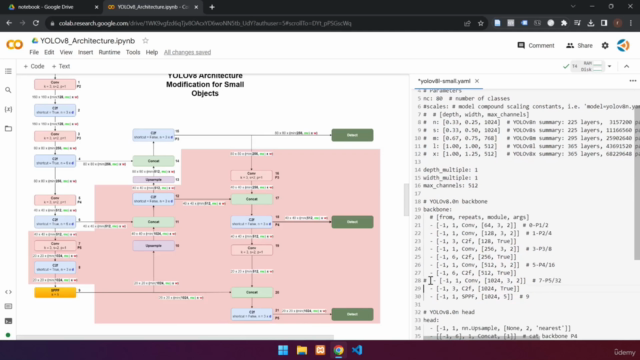Open Colab settings gear icon
The height and width of the screenshot is (360, 640).
pyautogui.click(x=605, y=46)
